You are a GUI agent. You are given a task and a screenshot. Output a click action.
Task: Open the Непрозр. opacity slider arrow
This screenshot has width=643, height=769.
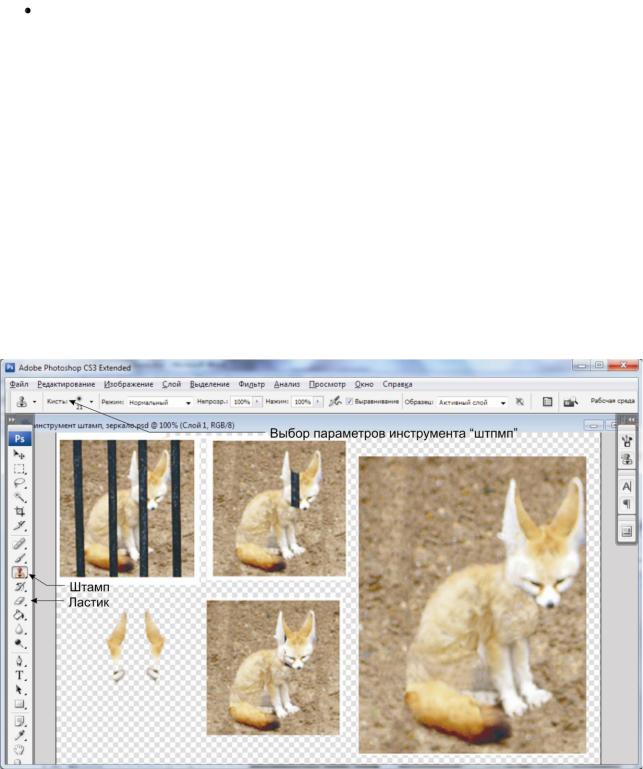257,402
